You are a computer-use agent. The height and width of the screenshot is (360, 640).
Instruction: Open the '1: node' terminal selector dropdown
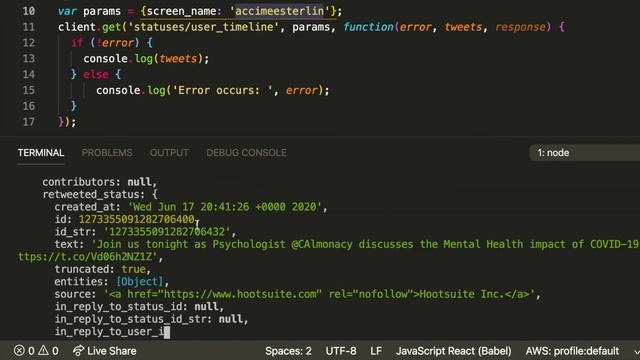coord(584,153)
